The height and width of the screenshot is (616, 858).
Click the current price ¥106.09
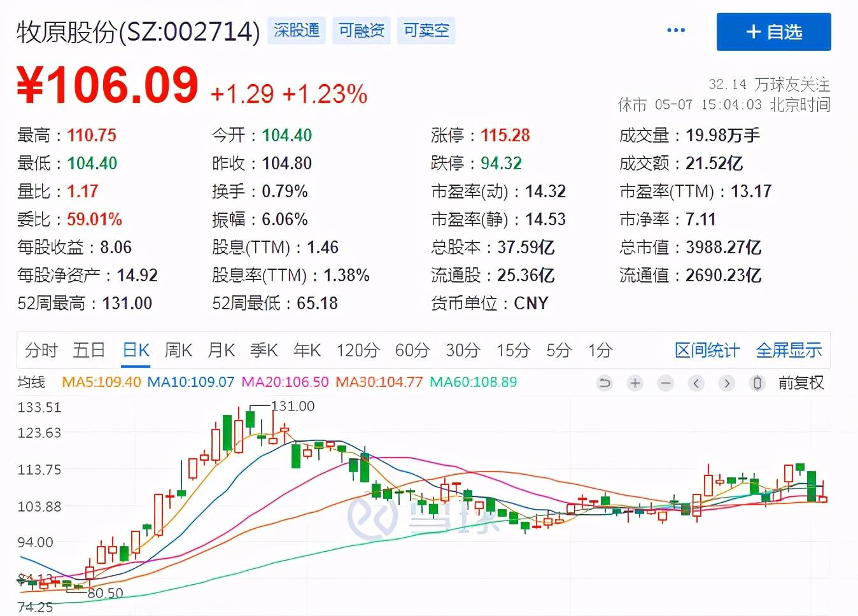coord(108,85)
